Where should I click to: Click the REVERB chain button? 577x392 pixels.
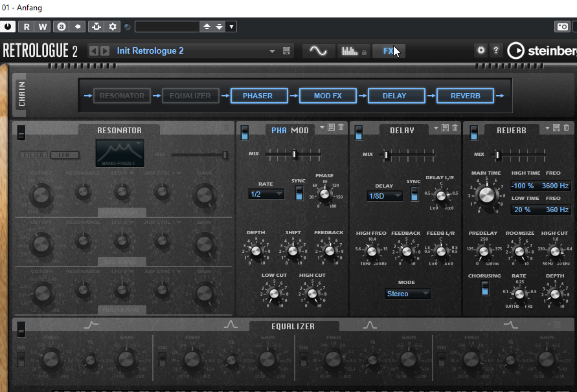click(465, 96)
